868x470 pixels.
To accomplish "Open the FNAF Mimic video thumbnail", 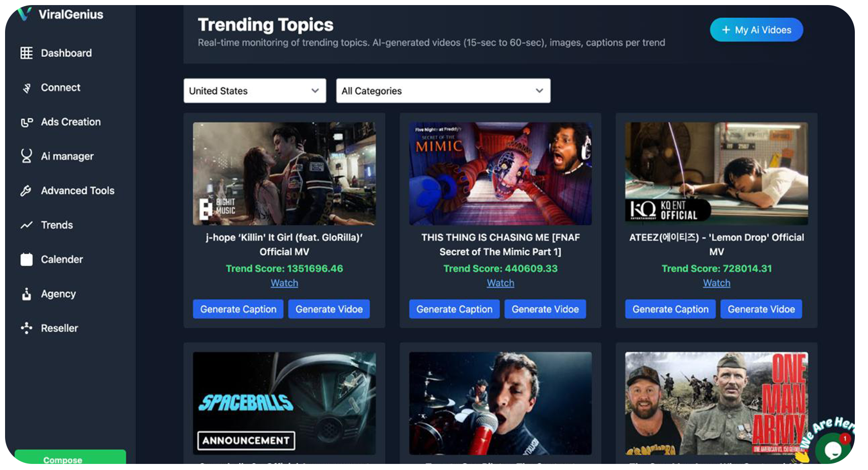I will (x=501, y=173).
